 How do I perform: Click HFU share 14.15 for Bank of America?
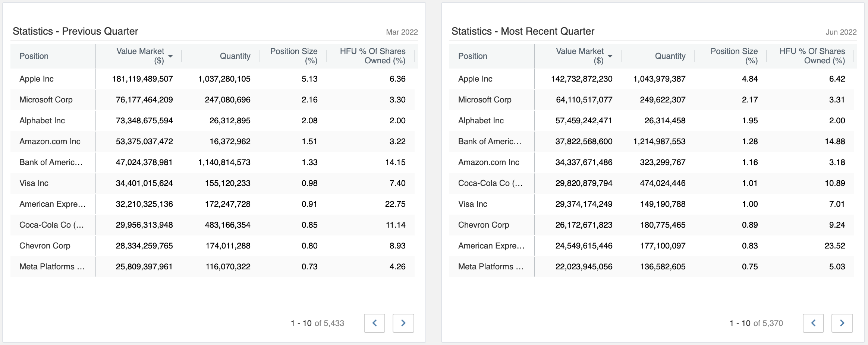click(395, 162)
